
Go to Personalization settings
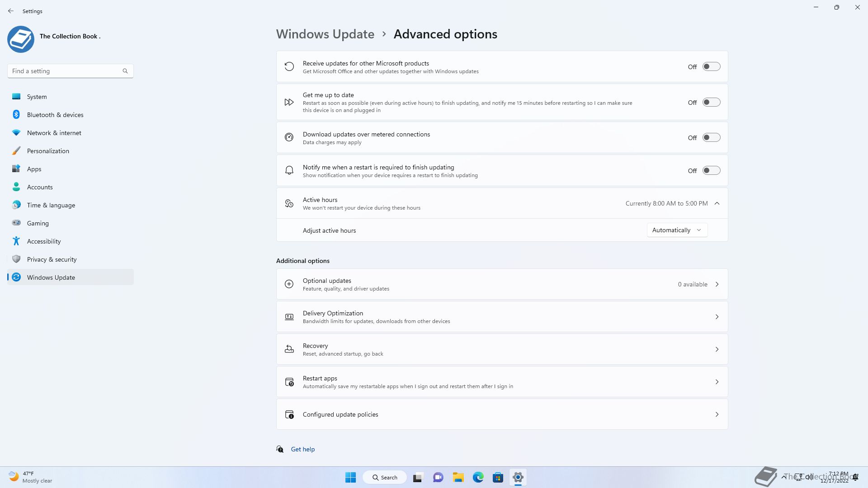[x=71, y=150]
